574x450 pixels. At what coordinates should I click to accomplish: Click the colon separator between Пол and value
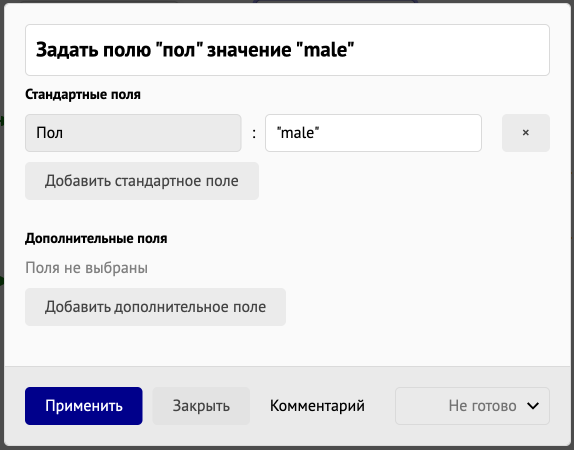pyautogui.click(x=254, y=133)
